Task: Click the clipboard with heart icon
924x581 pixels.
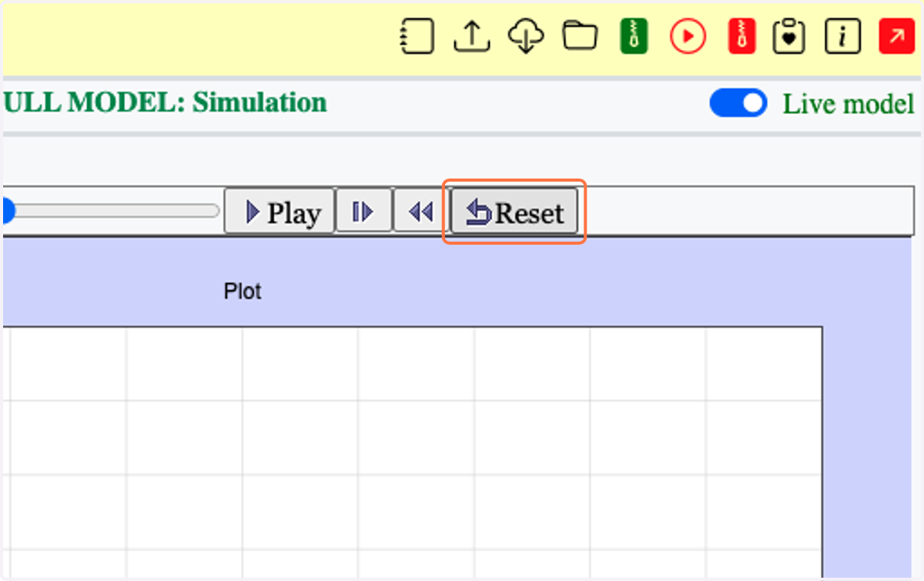Action: (788, 36)
